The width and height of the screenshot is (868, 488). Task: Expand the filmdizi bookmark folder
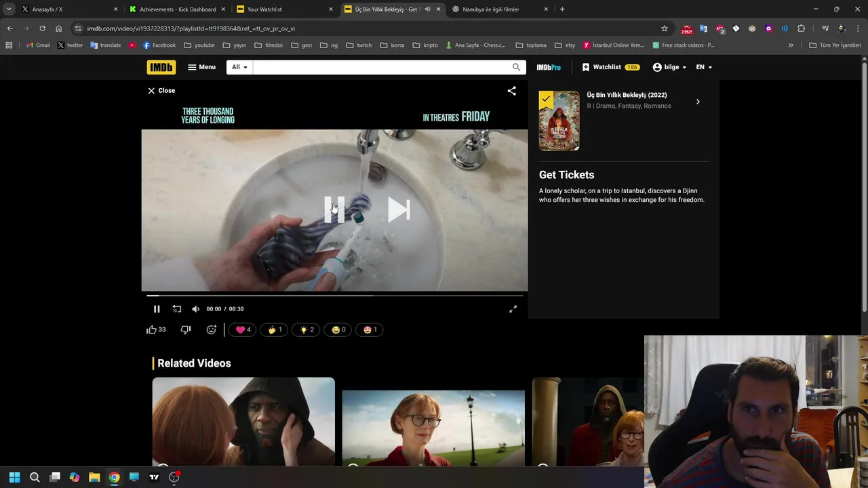click(269, 45)
